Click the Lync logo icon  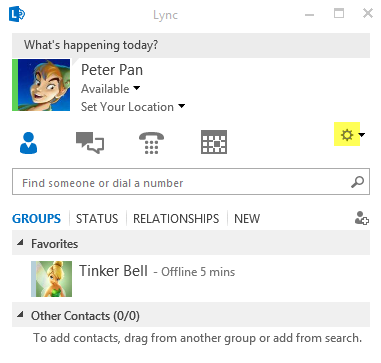click(17, 14)
